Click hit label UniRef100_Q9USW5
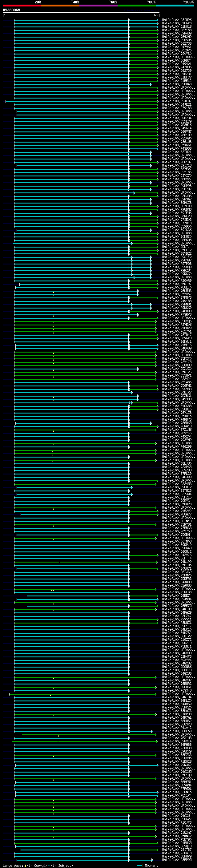 tap(176, 40)
